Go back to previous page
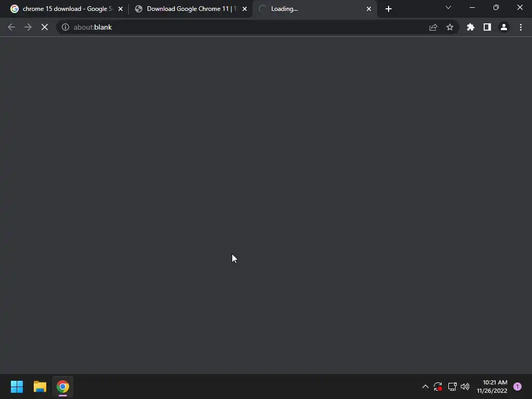 (11, 27)
